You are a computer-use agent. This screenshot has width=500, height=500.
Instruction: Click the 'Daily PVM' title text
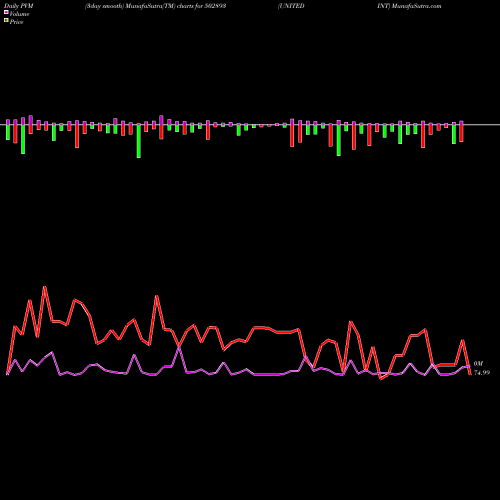[x=19, y=6]
